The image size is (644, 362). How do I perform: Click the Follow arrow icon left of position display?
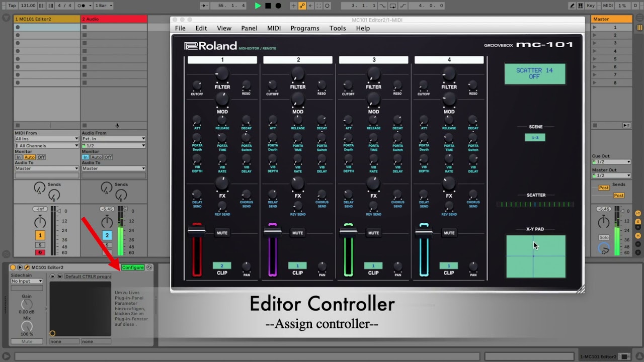[204, 6]
